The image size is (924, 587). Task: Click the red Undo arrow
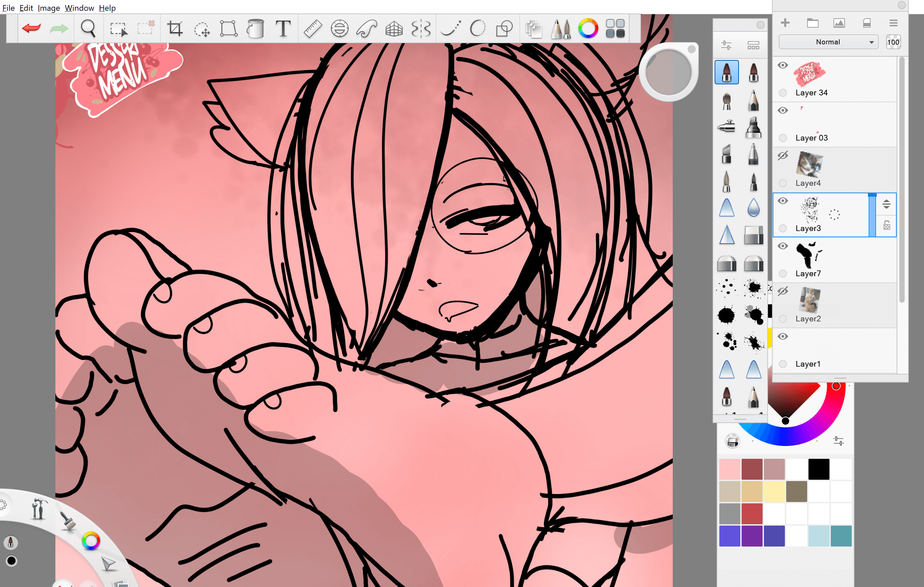point(31,28)
